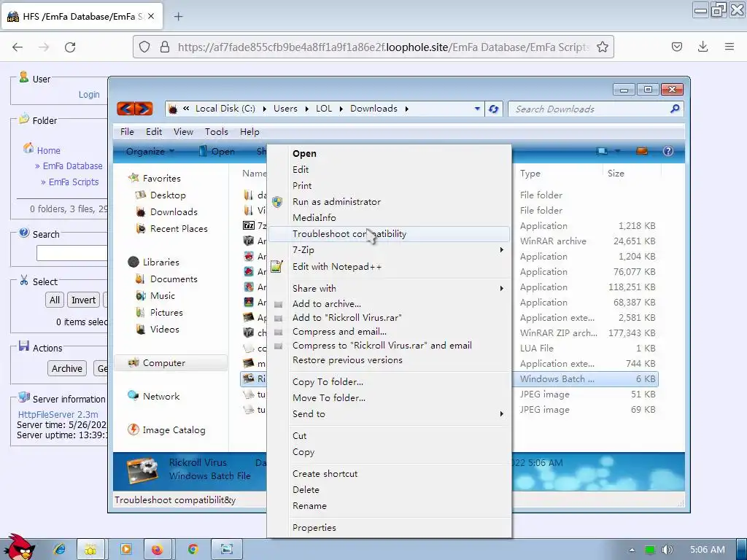Open the Explorer Tools menu
This screenshot has height=560, width=747.
216,132
